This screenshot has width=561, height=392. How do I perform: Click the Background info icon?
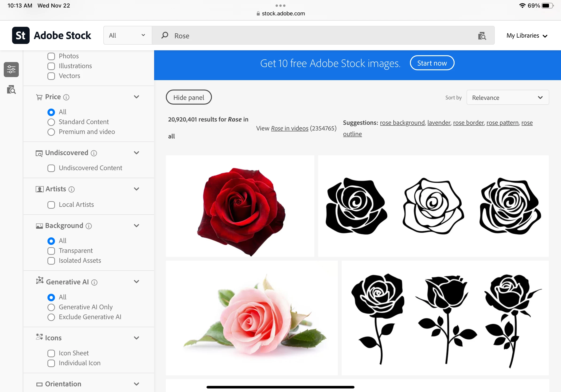pos(89,226)
